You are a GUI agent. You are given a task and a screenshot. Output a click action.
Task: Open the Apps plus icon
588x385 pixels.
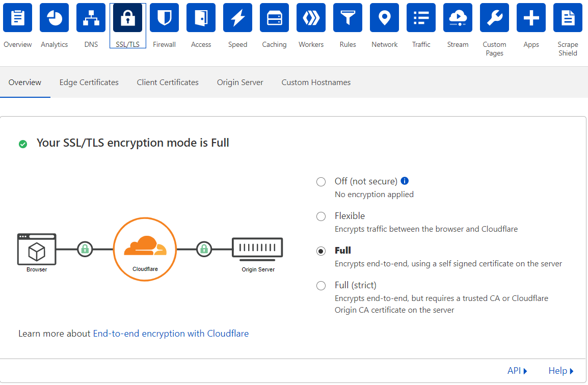click(531, 18)
